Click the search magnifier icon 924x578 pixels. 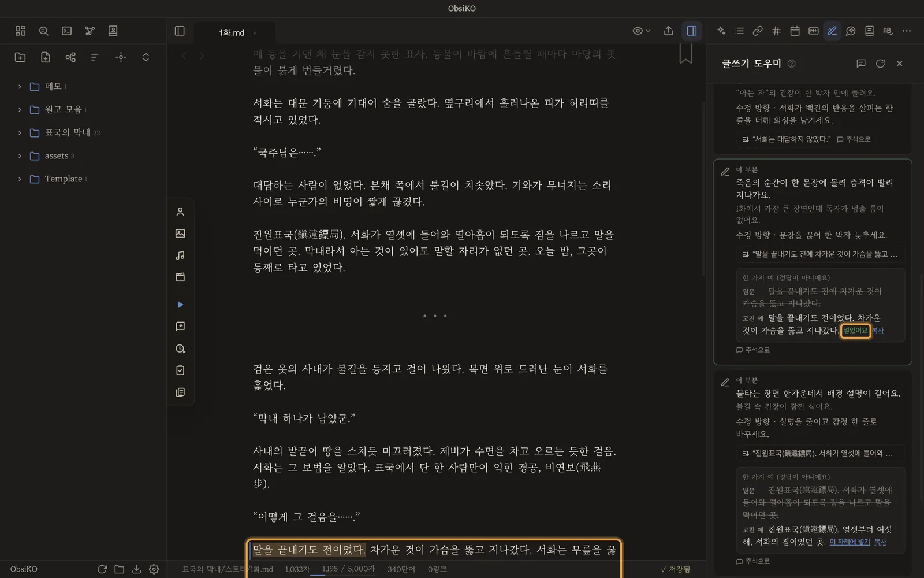click(44, 31)
